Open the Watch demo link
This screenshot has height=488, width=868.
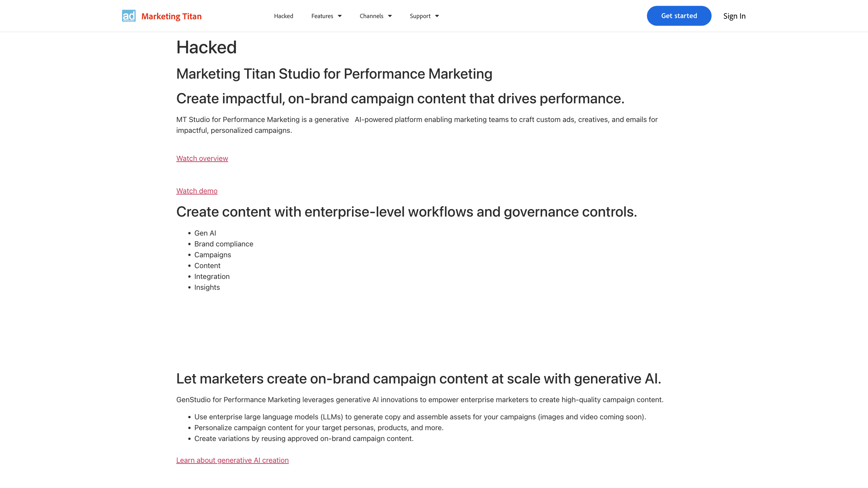pyautogui.click(x=197, y=191)
